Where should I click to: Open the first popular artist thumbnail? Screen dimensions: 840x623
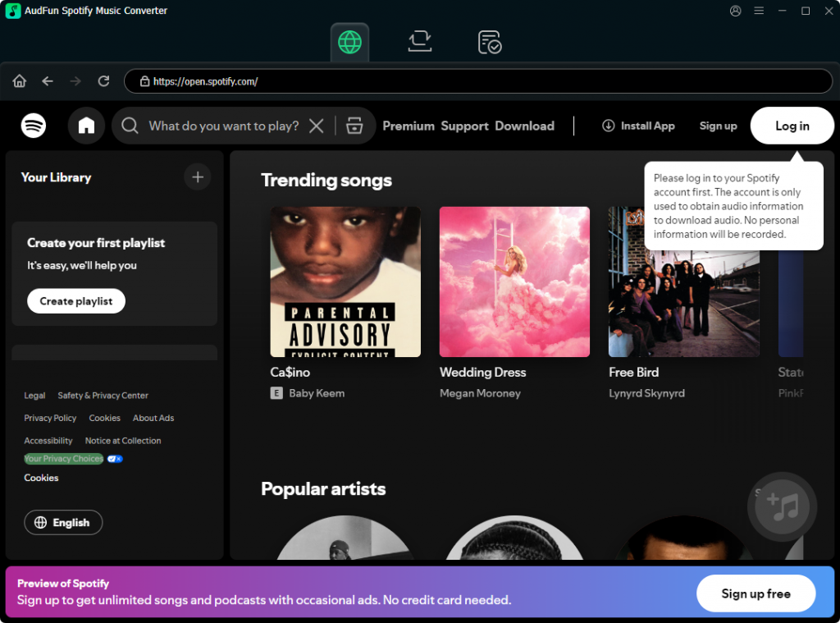(x=345, y=538)
